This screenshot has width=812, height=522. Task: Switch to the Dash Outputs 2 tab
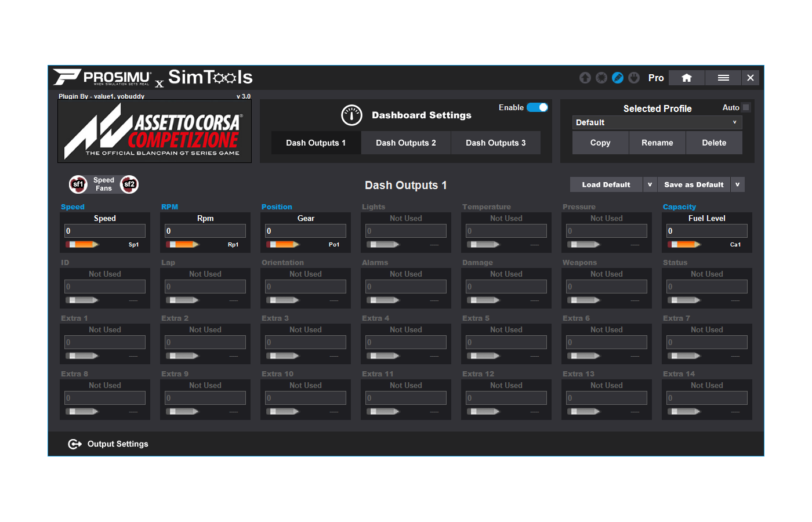click(x=406, y=143)
